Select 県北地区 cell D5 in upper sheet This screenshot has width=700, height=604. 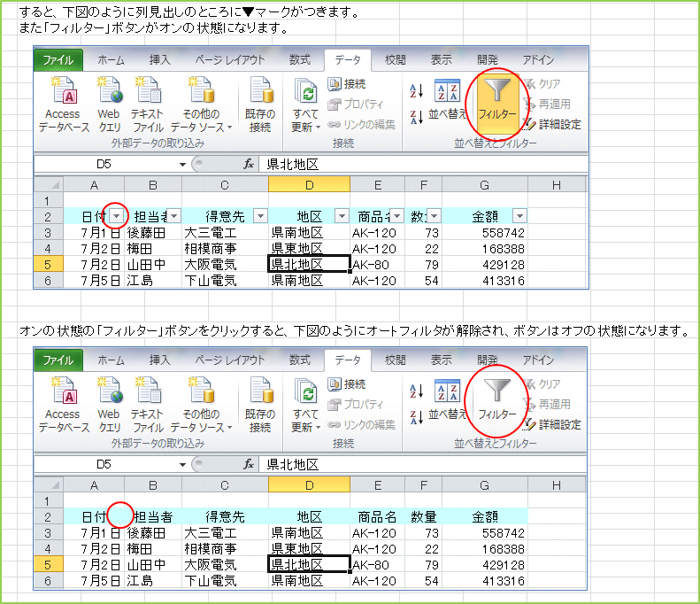click(309, 264)
